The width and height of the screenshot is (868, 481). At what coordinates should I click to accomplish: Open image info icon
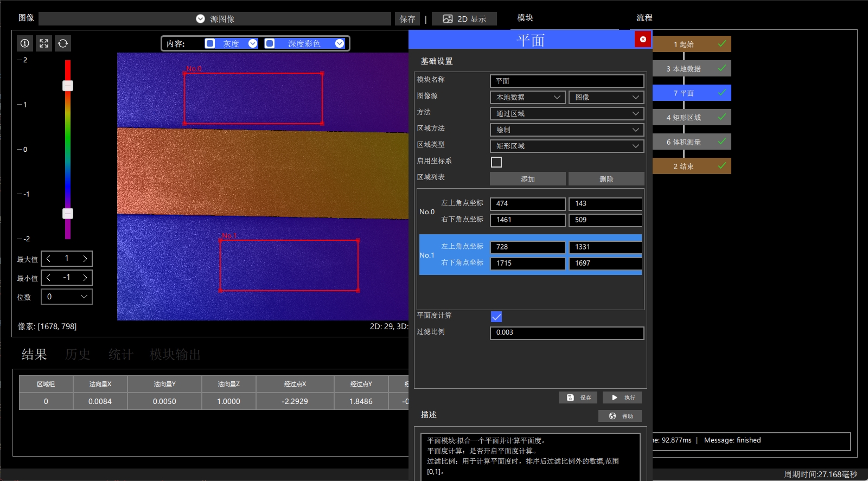[25, 43]
